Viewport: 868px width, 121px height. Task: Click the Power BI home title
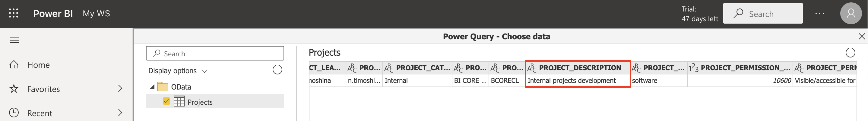pyautogui.click(x=53, y=14)
